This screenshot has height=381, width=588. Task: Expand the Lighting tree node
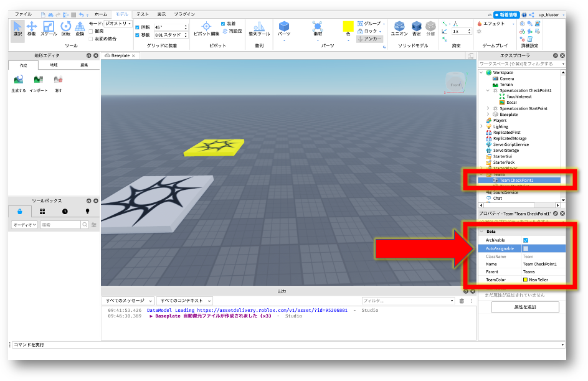click(481, 126)
